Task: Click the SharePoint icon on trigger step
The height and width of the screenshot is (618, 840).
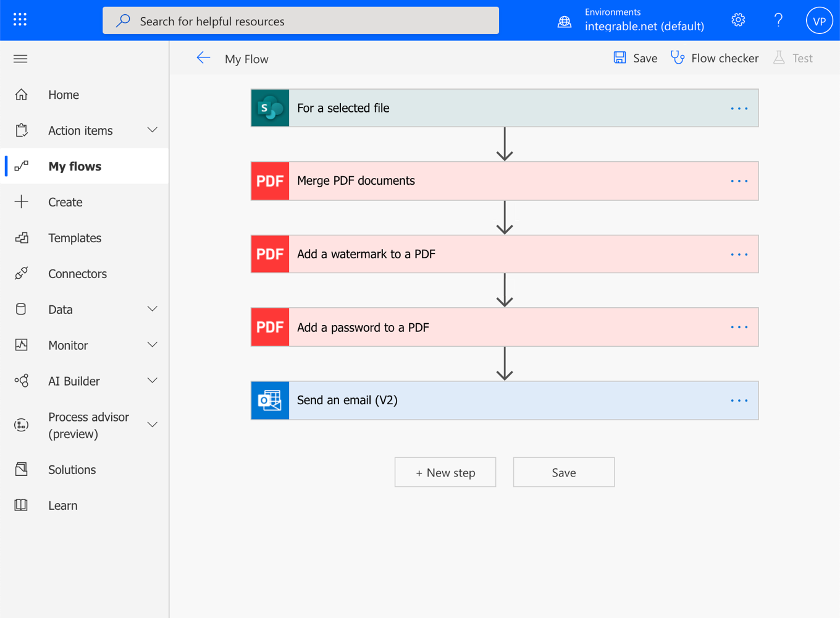Action: [270, 108]
